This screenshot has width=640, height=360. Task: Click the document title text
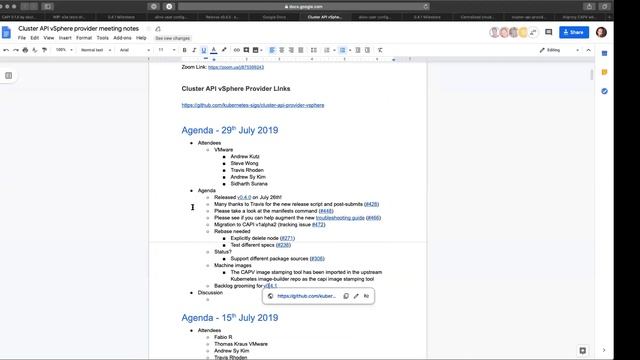[x=78, y=29]
